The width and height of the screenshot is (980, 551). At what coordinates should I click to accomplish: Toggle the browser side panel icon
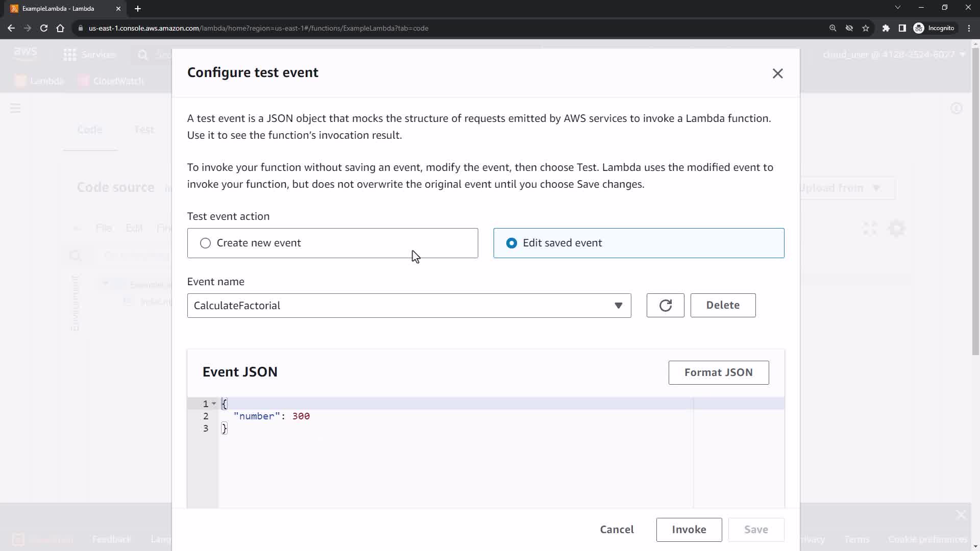(902, 28)
